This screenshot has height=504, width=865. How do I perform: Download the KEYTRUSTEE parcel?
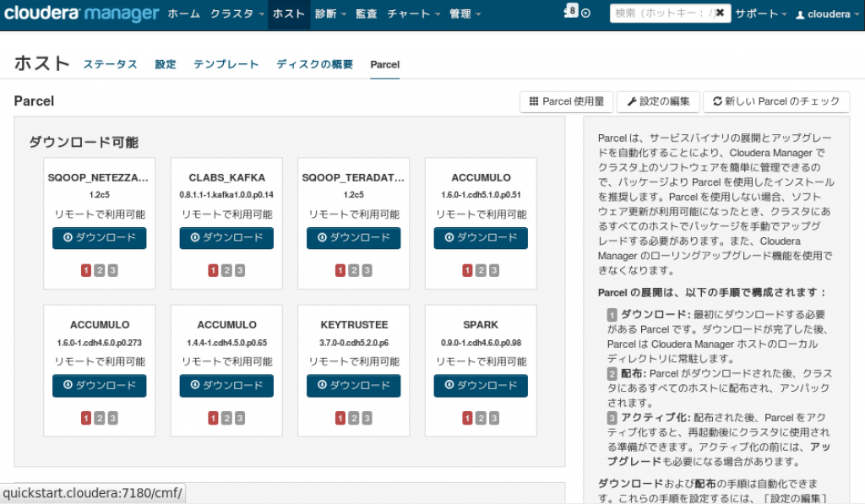[354, 386]
